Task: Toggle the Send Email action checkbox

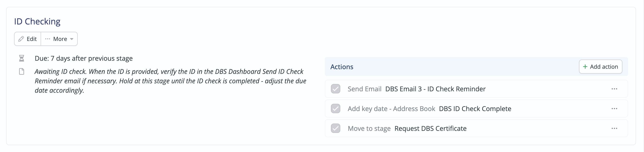Action: [x=336, y=89]
